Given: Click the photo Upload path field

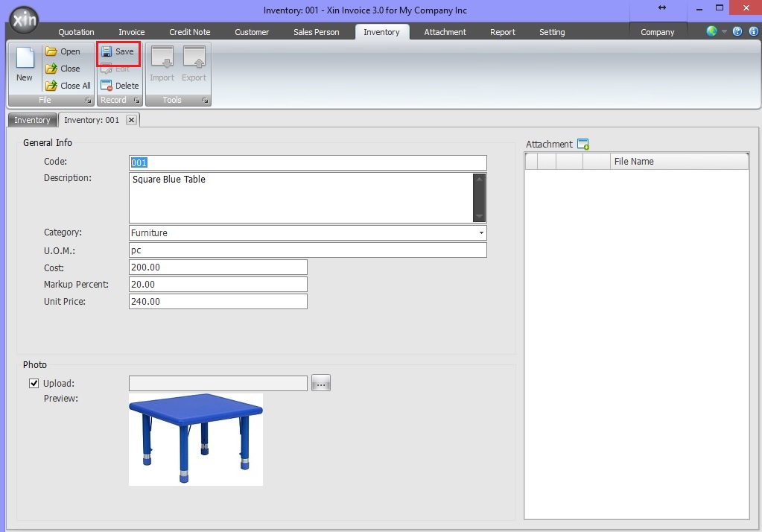Looking at the screenshot, I should pos(218,383).
